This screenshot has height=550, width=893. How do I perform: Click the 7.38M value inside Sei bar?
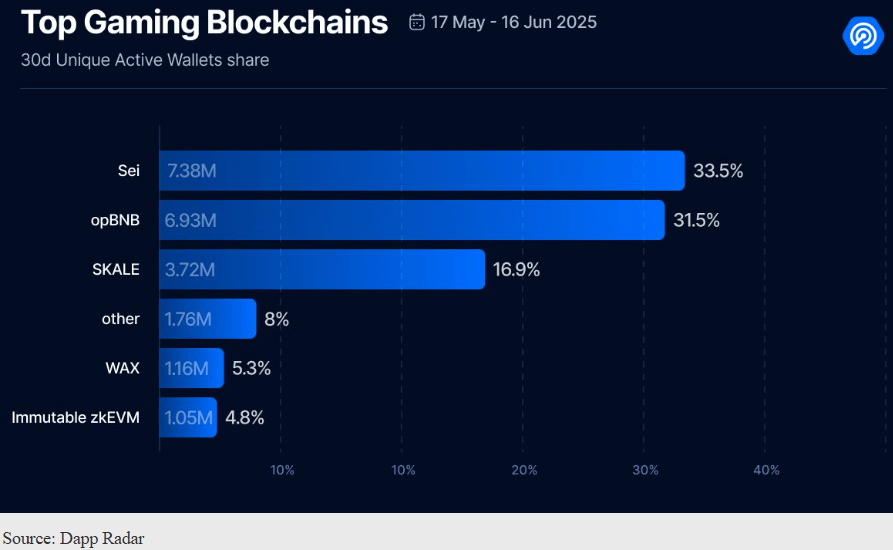192,171
